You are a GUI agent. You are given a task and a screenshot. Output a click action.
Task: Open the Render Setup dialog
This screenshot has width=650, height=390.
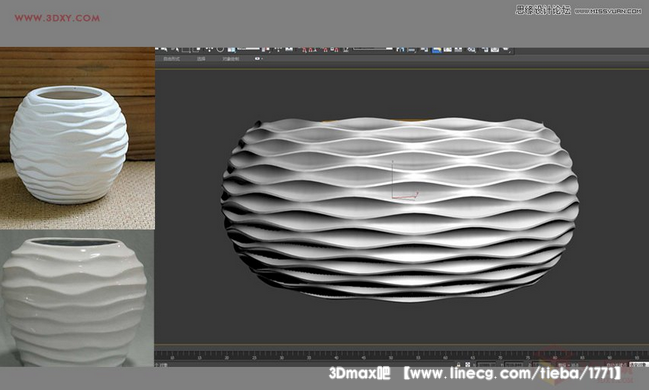(485, 50)
